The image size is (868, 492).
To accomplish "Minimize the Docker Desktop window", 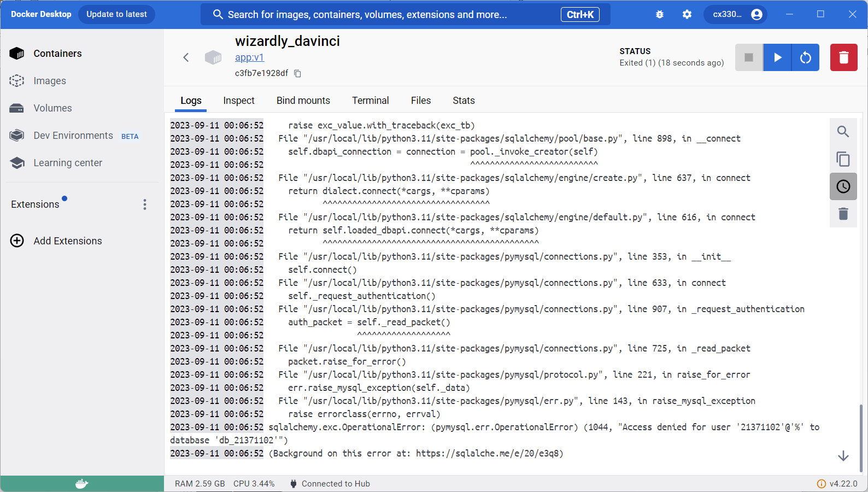I will pyautogui.click(x=789, y=14).
